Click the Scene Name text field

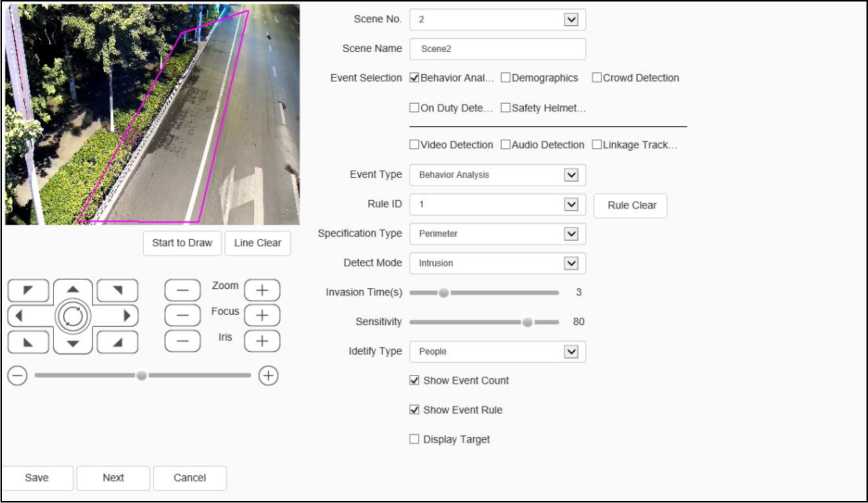pos(497,48)
